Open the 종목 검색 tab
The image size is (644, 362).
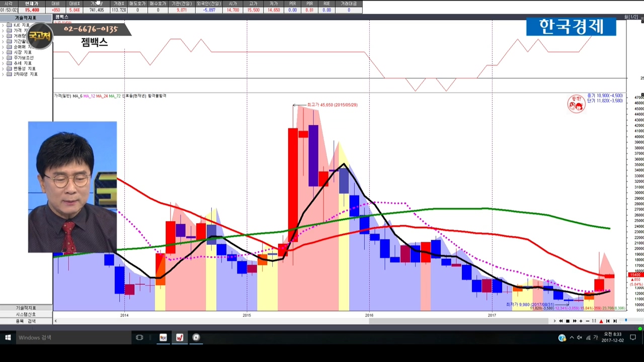(x=26, y=321)
